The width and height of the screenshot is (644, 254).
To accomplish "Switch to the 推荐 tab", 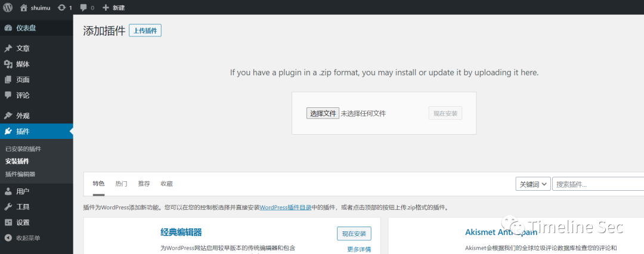I will pyautogui.click(x=144, y=184).
